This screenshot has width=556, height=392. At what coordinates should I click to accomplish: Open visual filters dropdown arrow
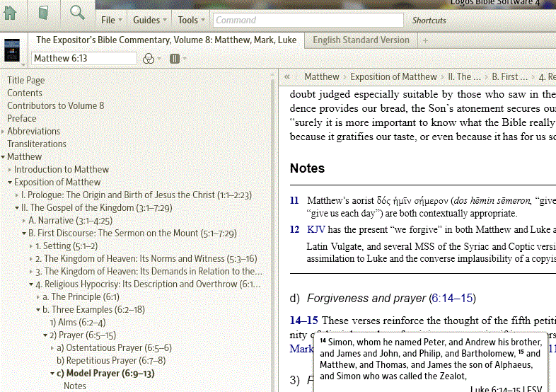(x=185, y=59)
